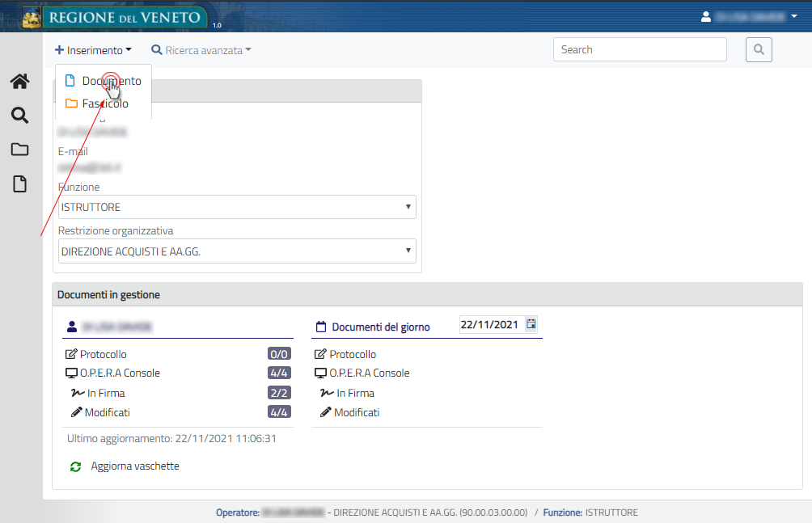Open the Home sidebar icon
This screenshot has height=523, width=812.
pos(19,82)
